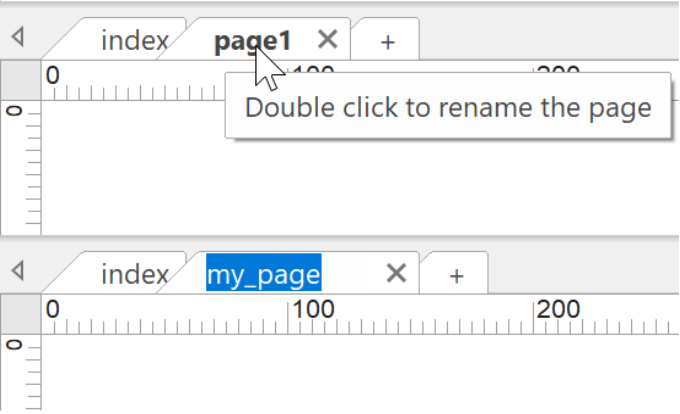Add a new page using plus after my_page

(456, 276)
